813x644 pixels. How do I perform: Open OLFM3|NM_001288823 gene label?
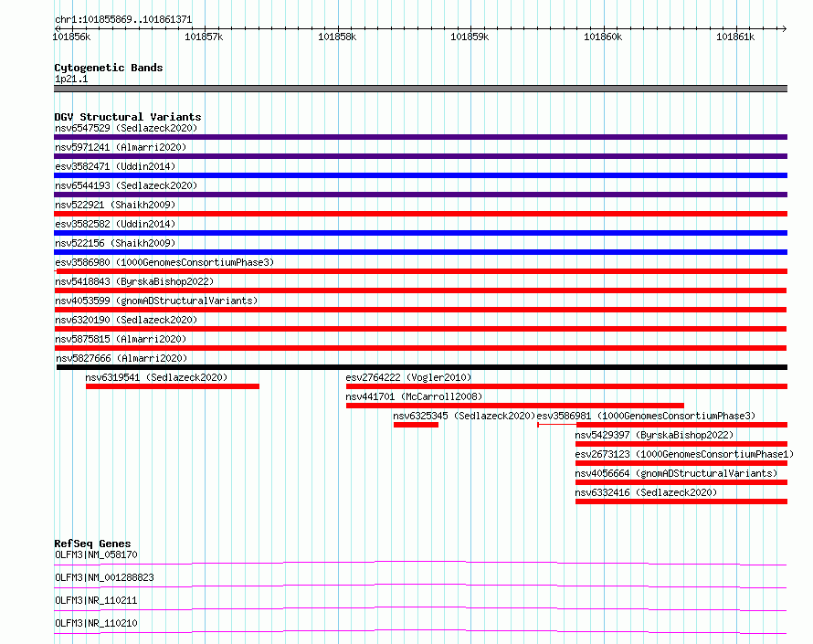click(x=104, y=577)
